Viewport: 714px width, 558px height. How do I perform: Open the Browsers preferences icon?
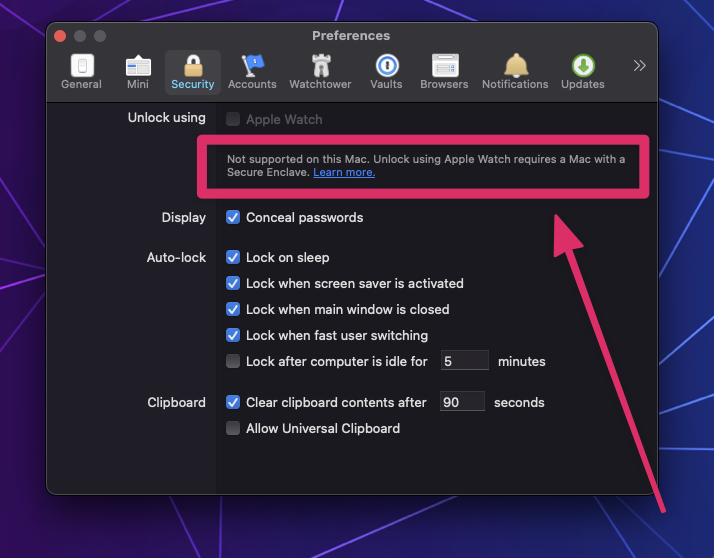click(x=444, y=72)
